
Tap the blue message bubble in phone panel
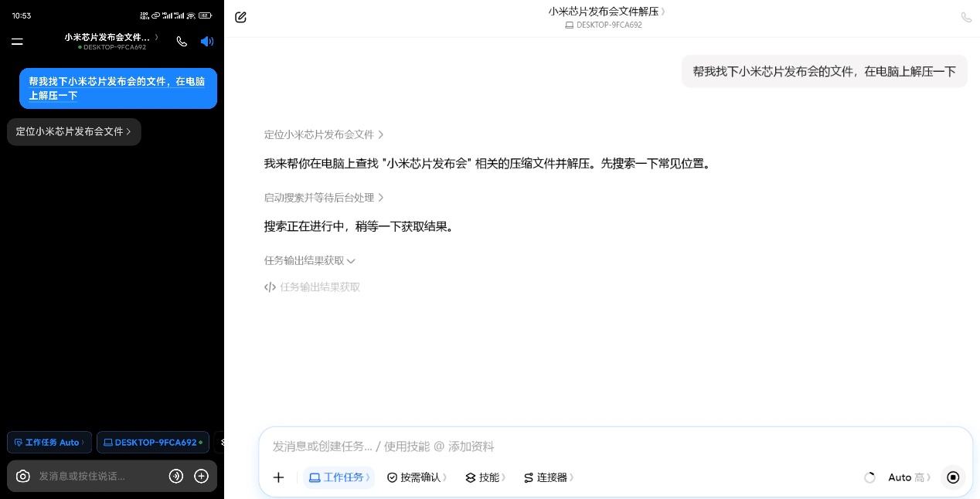(118, 89)
